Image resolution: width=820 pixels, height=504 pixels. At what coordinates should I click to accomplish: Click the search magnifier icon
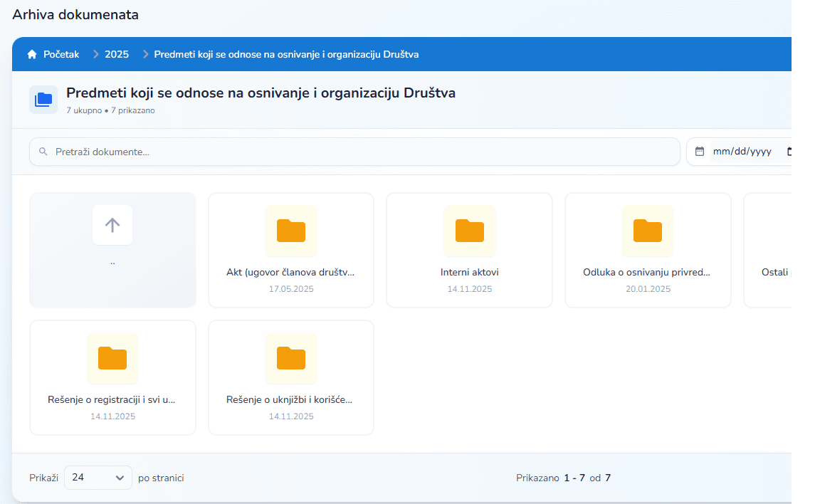pos(43,151)
